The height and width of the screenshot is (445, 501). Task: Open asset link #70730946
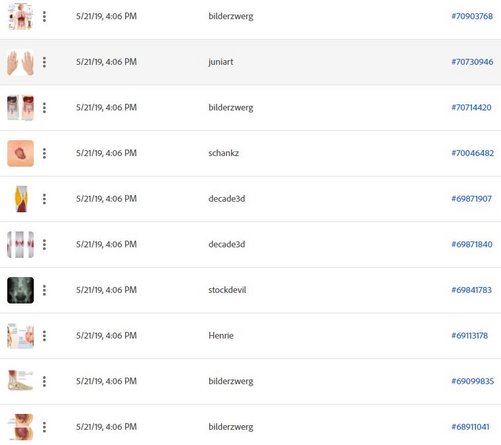[472, 62]
